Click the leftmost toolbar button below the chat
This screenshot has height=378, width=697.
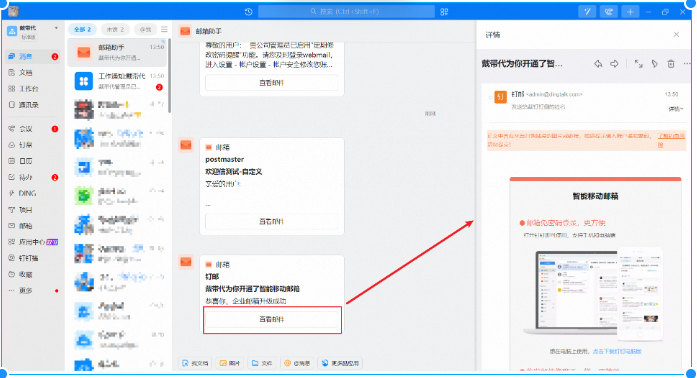click(195, 363)
